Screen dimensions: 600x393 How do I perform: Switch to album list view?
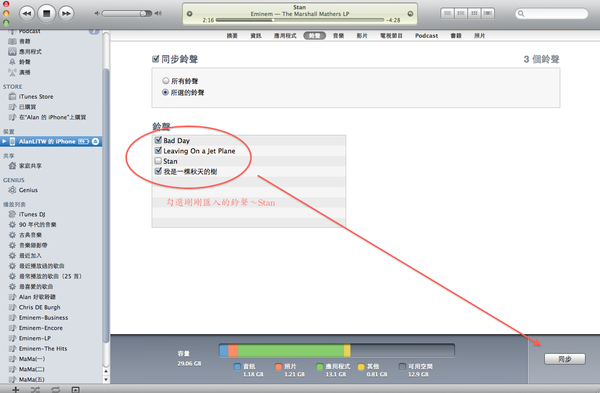[x=461, y=13]
